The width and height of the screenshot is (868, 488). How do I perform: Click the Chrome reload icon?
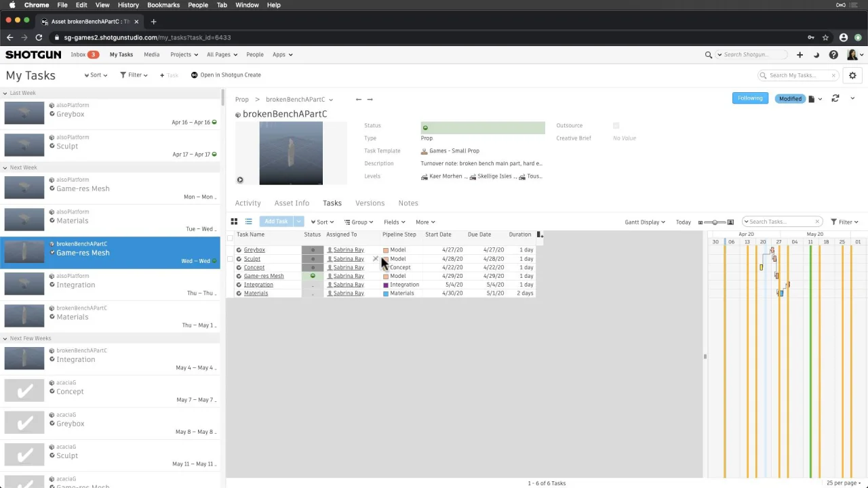[x=39, y=37]
